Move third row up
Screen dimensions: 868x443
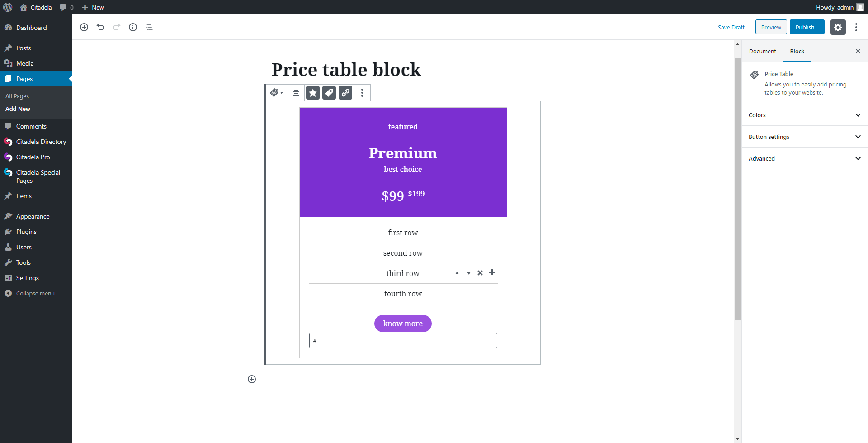[457, 273]
